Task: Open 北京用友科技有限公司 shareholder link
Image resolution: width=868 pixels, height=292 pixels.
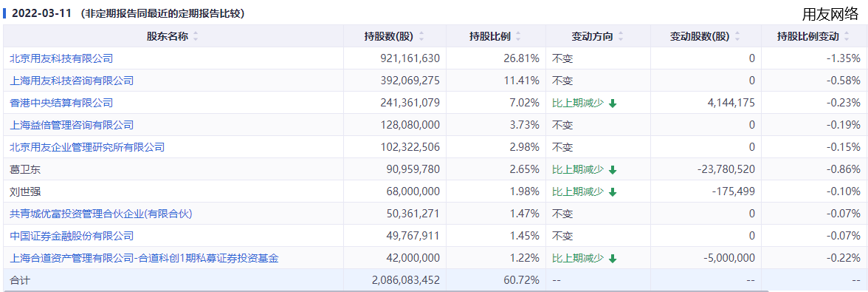Action: 61,58
